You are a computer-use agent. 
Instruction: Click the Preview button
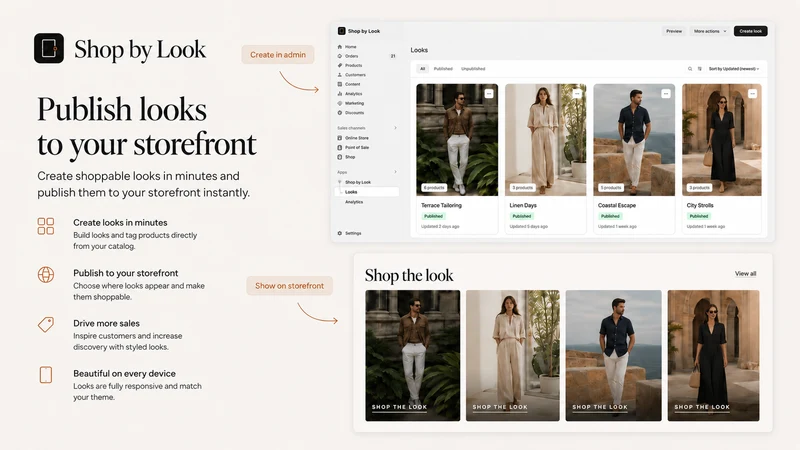point(674,31)
